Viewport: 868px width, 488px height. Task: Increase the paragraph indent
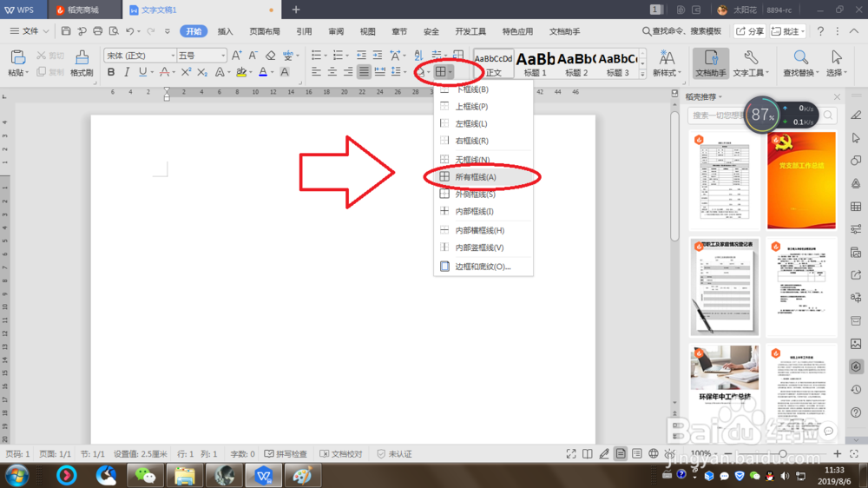point(378,55)
